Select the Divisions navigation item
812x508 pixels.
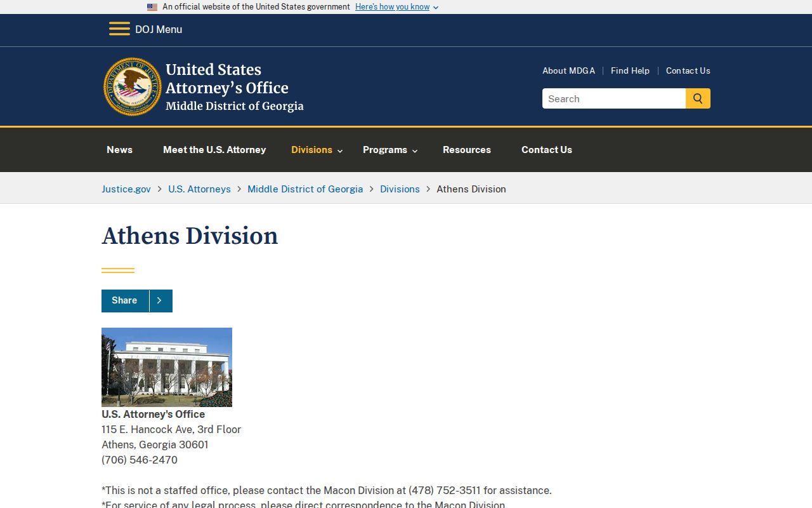[x=311, y=150]
